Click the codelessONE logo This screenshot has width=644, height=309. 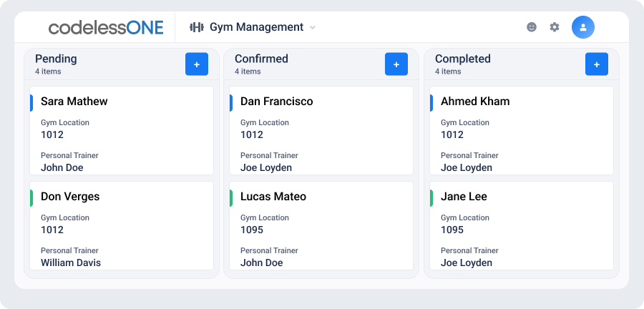pyautogui.click(x=106, y=27)
